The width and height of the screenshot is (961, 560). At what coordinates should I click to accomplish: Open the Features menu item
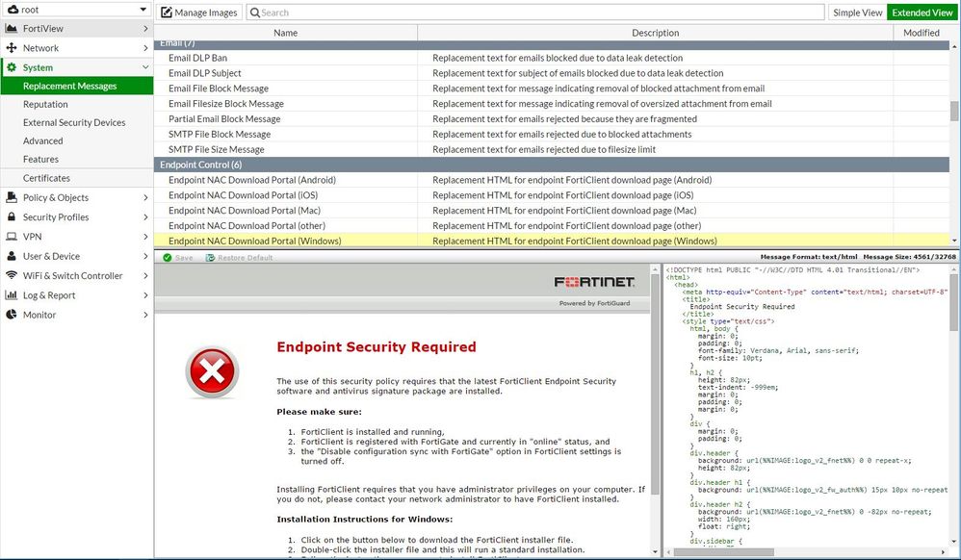tap(77, 160)
